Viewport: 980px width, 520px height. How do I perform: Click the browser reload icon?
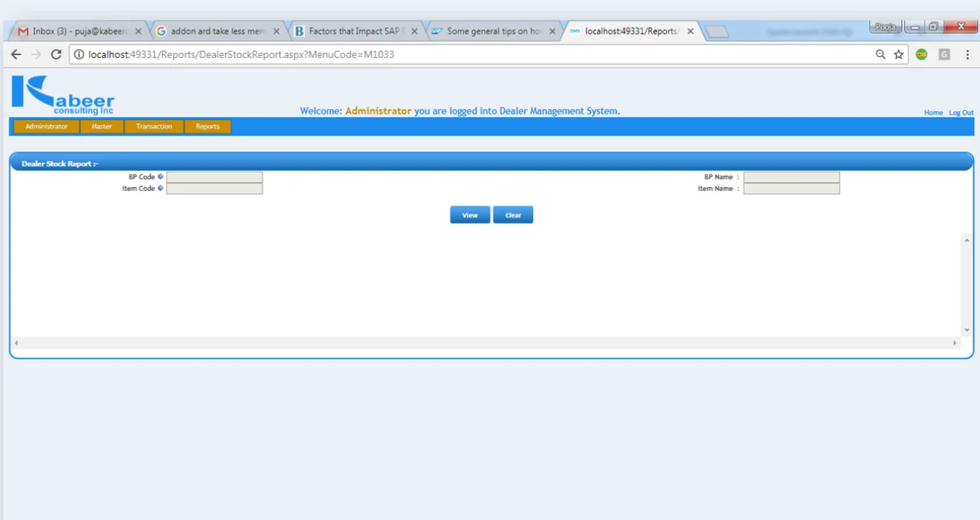click(56, 54)
